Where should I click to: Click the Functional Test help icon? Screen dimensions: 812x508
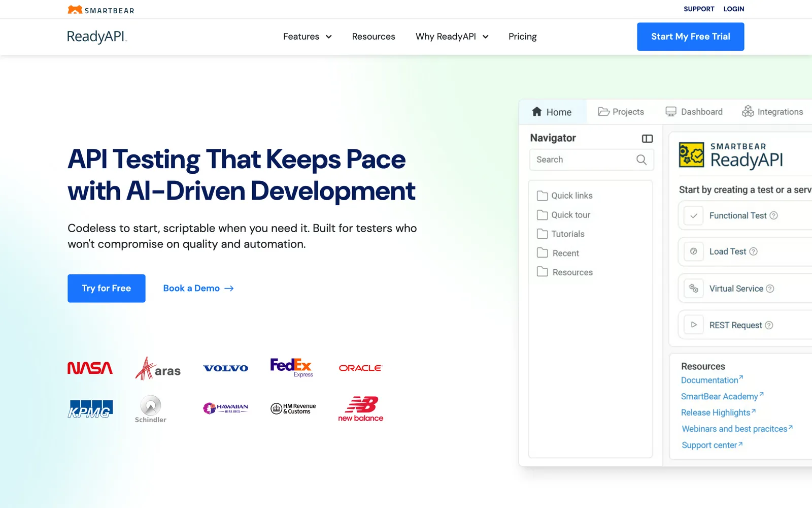point(773,215)
